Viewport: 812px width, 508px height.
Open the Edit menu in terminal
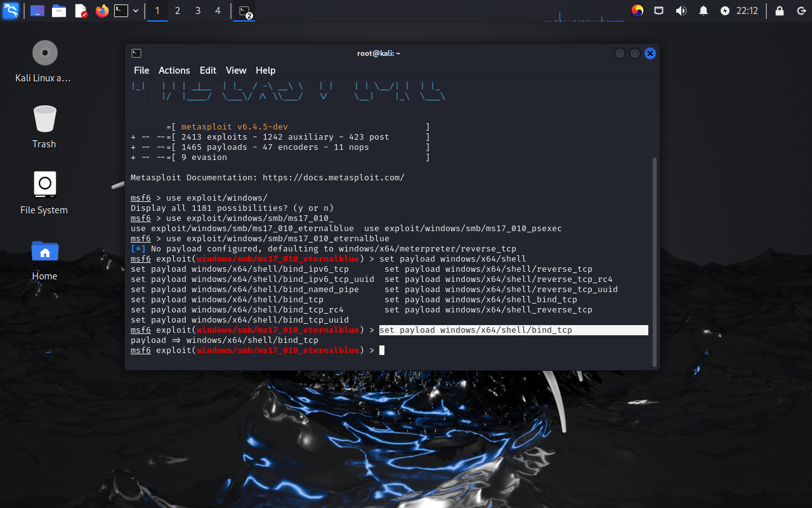pyautogui.click(x=208, y=70)
